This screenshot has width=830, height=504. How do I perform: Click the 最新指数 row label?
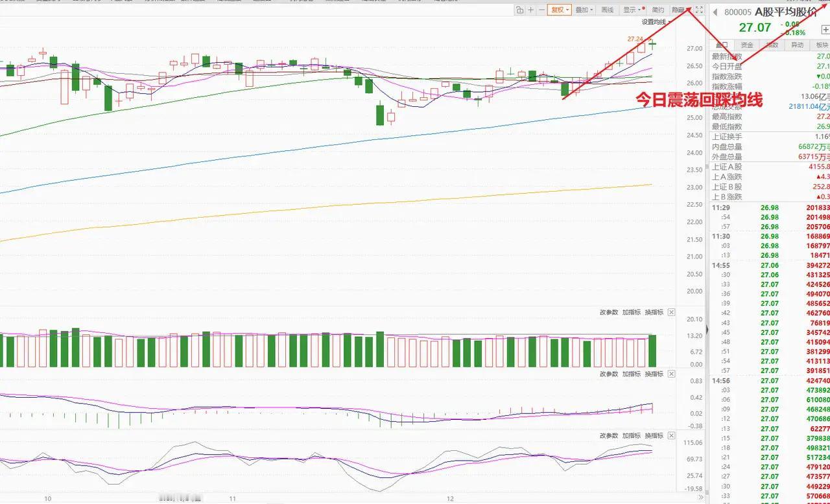point(727,56)
